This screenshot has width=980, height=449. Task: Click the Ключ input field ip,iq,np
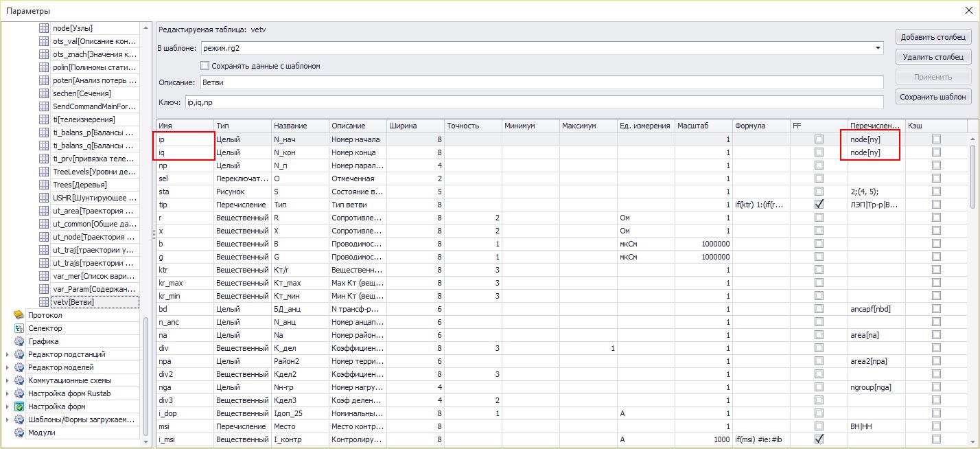coord(533,102)
